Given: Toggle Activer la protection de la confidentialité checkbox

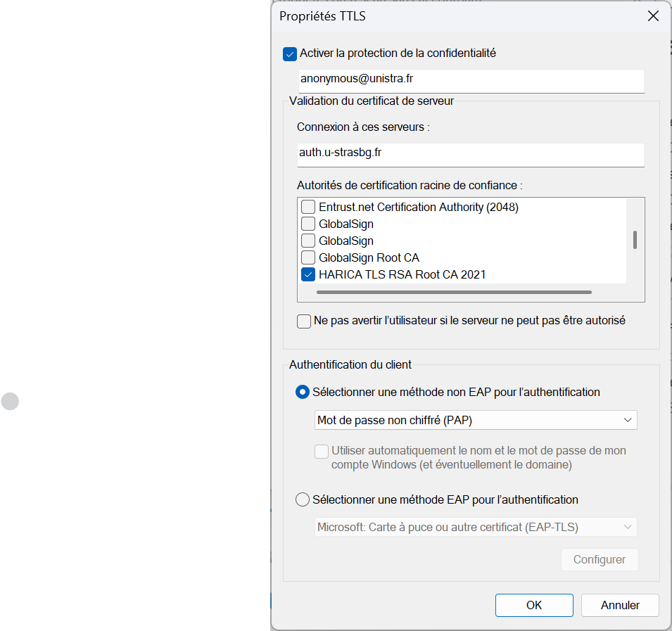Looking at the screenshot, I should (290, 53).
